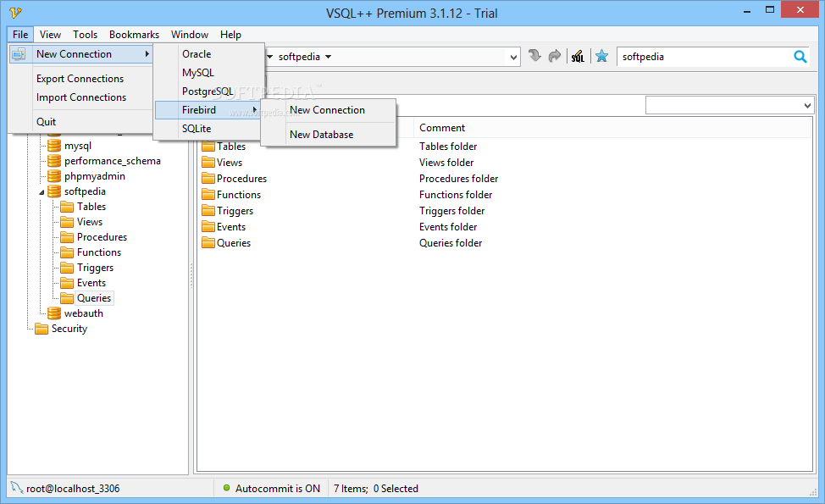Select Queries under softpedia in tree
Image resolution: width=825 pixels, height=504 pixels.
pos(94,298)
